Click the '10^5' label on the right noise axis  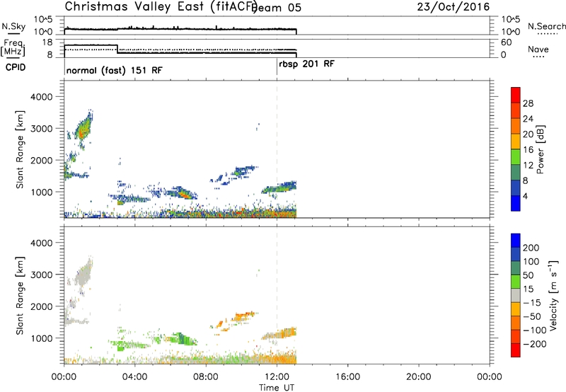511,19
